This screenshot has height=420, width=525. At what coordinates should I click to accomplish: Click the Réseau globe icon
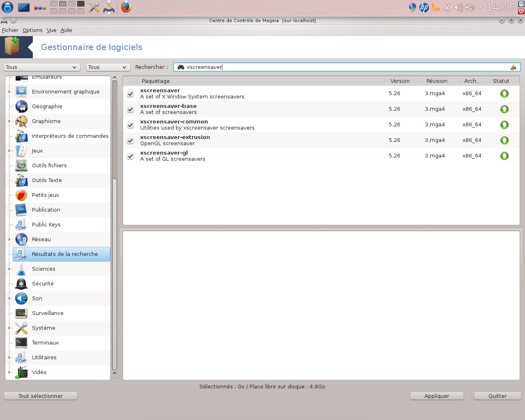[x=21, y=240]
